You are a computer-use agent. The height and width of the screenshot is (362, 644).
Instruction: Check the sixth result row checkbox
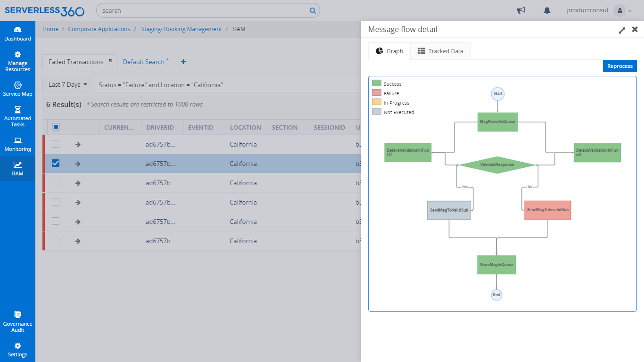56,240
